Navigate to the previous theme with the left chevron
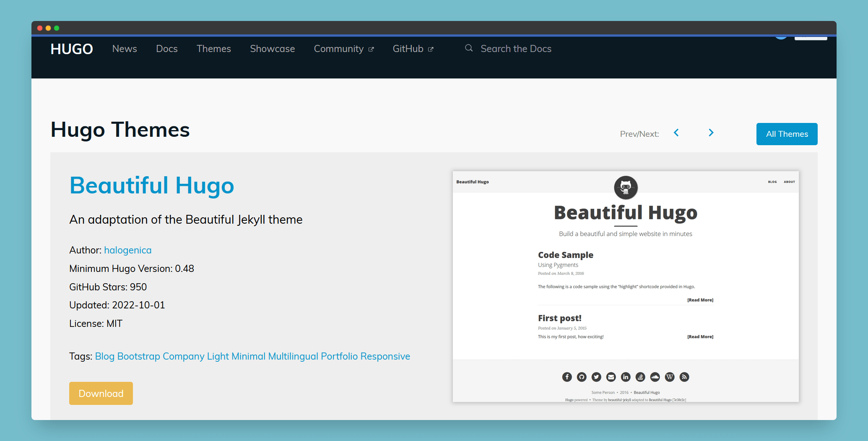The width and height of the screenshot is (868, 441). (676, 133)
